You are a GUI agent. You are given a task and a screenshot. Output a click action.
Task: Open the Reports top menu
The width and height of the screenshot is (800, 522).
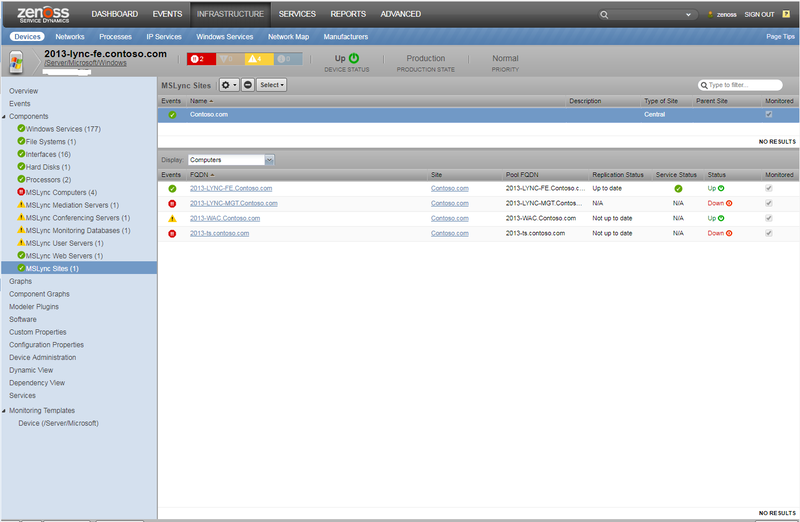pos(348,14)
